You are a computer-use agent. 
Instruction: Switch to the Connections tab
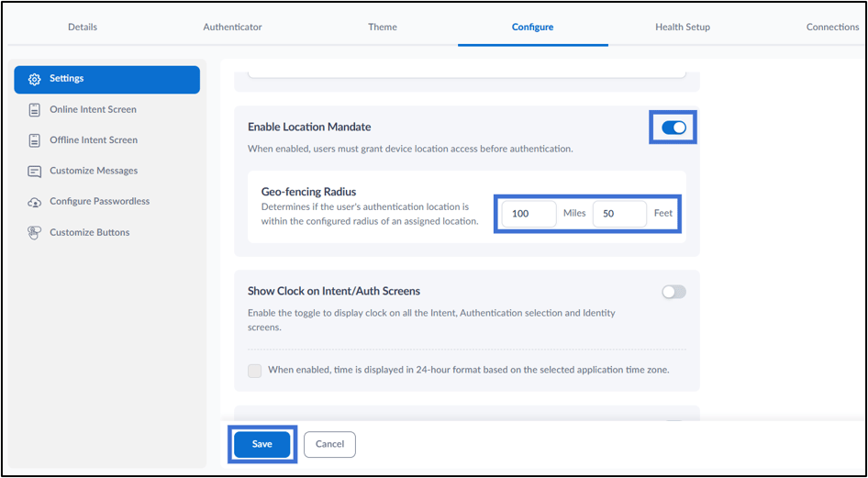(x=832, y=27)
